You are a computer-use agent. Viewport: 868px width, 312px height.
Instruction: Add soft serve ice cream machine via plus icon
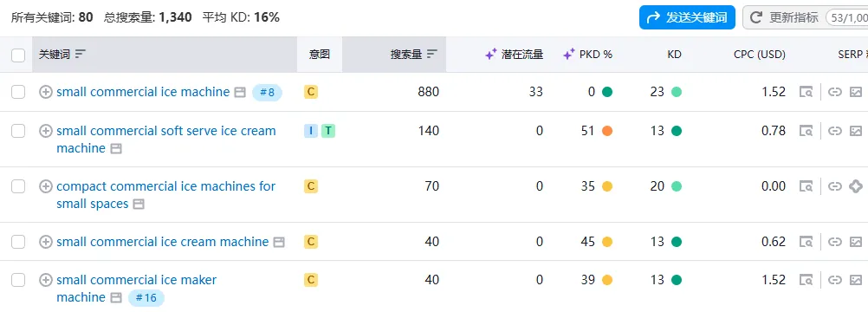coord(46,131)
